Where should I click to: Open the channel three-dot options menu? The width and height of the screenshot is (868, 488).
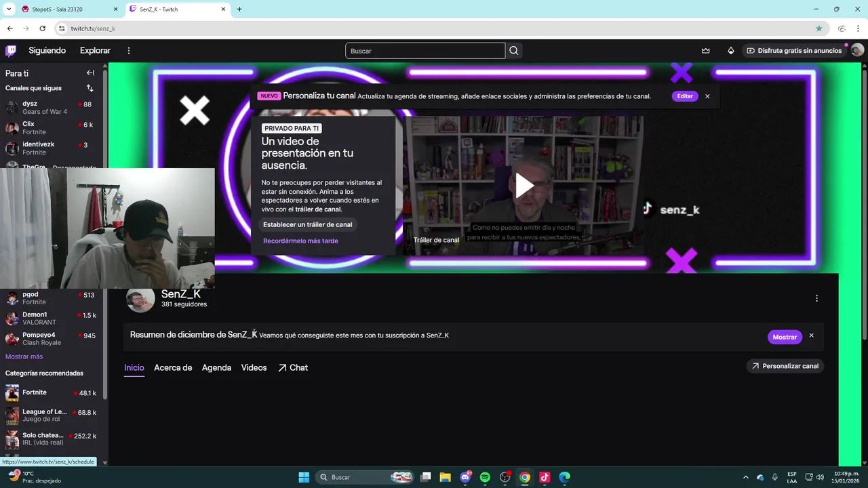click(816, 298)
